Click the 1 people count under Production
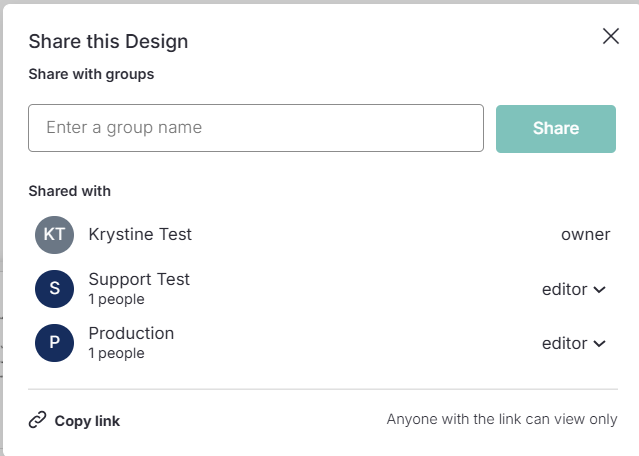 (x=116, y=353)
